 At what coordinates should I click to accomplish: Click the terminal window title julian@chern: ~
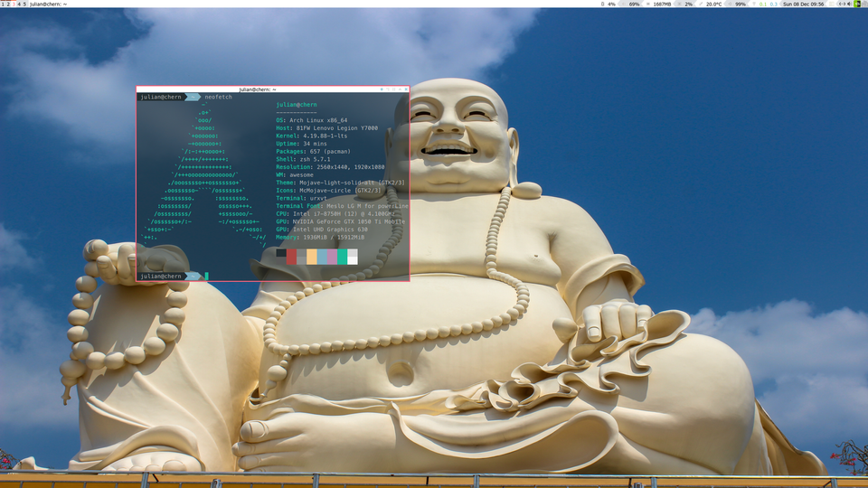258,89
